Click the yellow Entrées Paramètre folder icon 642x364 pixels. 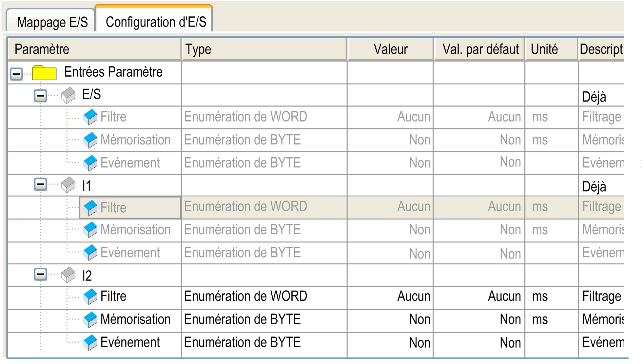click(x=44, y=73)
